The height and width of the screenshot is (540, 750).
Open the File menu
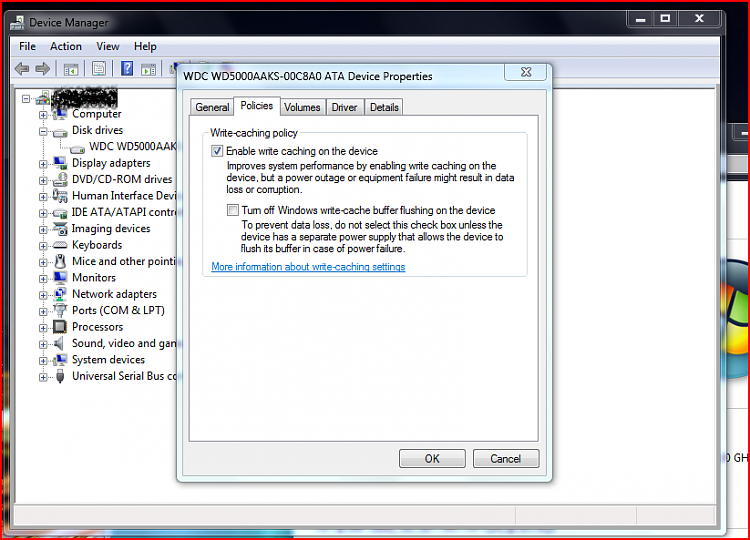click(27, 46)
